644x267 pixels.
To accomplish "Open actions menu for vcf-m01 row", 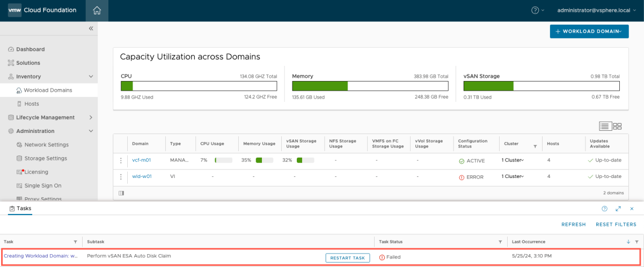I will click(x=121, y=161).
